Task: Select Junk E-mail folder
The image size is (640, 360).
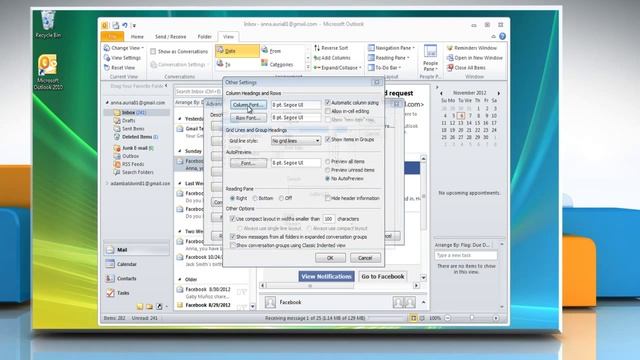Action: click(x=133, y=148)
